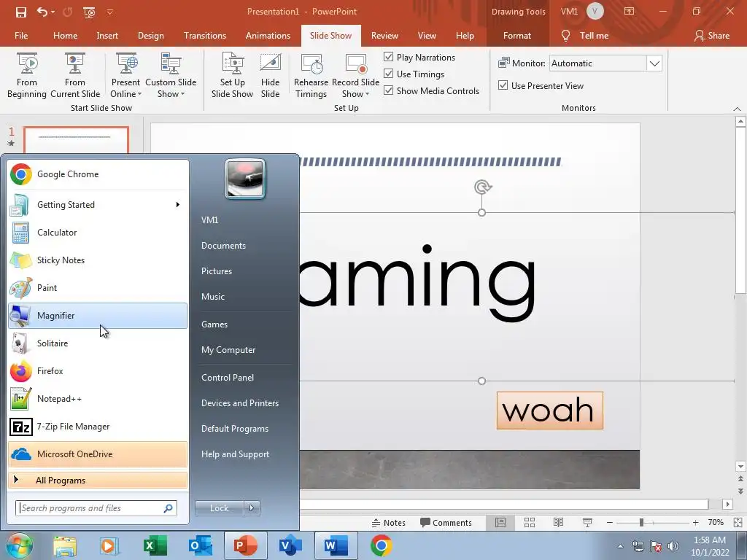
Task: Launch Calculator from Start menu
Action: tap(98, 233)
